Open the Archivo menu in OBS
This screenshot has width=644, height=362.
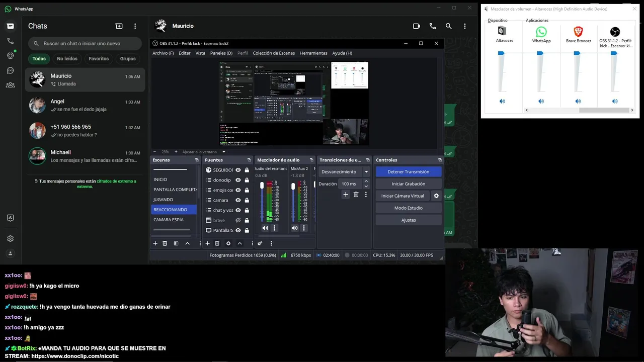[x=163, y=53]
